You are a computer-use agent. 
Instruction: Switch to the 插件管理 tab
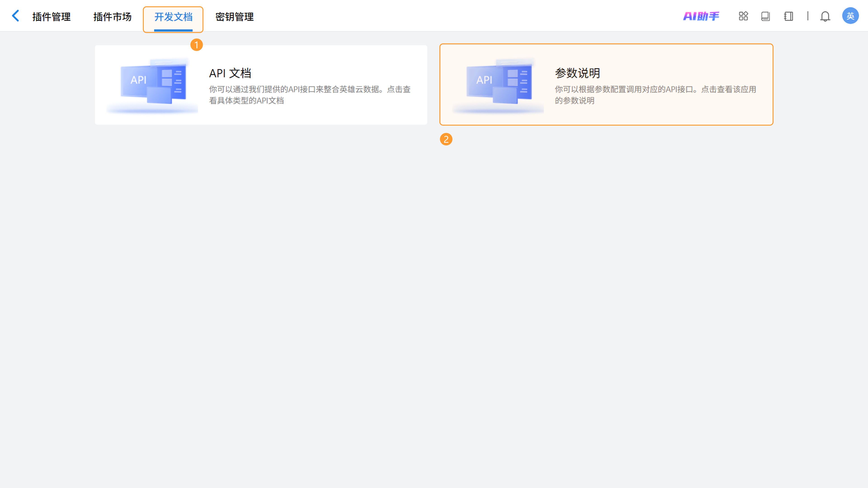point(52,16)
